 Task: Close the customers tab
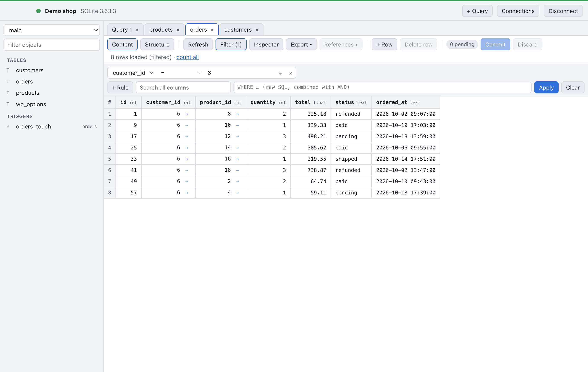pos(257,30)
